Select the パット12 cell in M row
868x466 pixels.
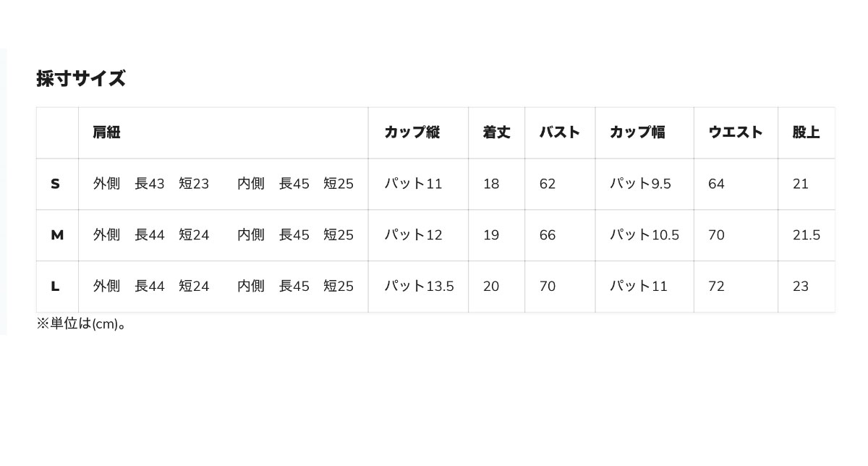pyautogui.click(x=413, y=235)
